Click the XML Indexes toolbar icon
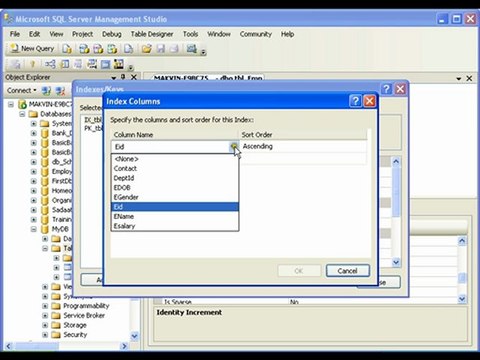 click(92, 64)
